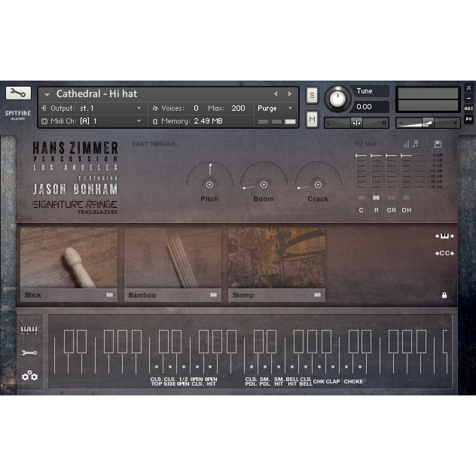Click the keyboard range icon above CC

444,236
